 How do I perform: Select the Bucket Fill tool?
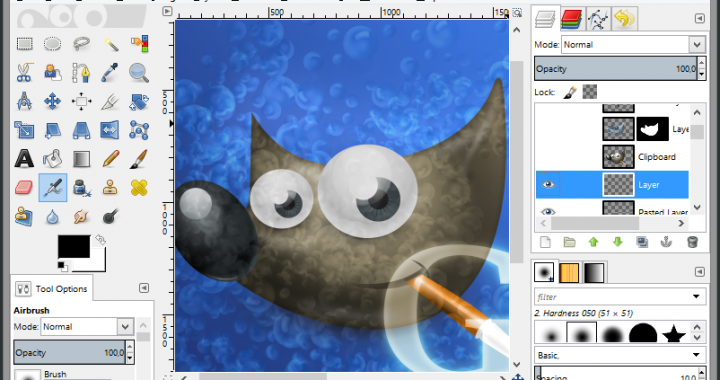coord(52,158)
